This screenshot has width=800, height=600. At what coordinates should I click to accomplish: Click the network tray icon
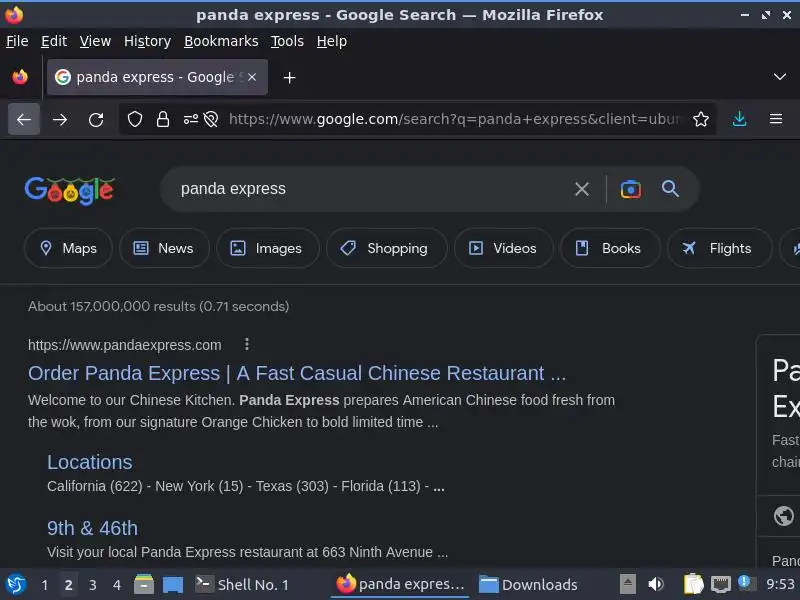[x=721, y=584]
